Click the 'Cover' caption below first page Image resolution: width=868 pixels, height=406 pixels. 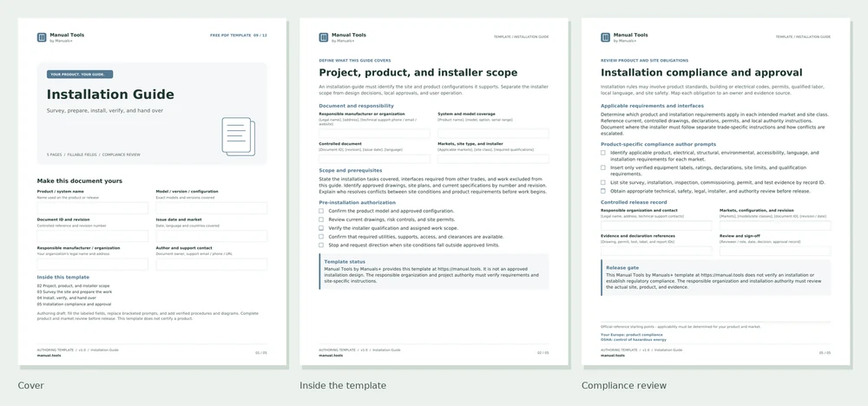click(x=30, y=385)
